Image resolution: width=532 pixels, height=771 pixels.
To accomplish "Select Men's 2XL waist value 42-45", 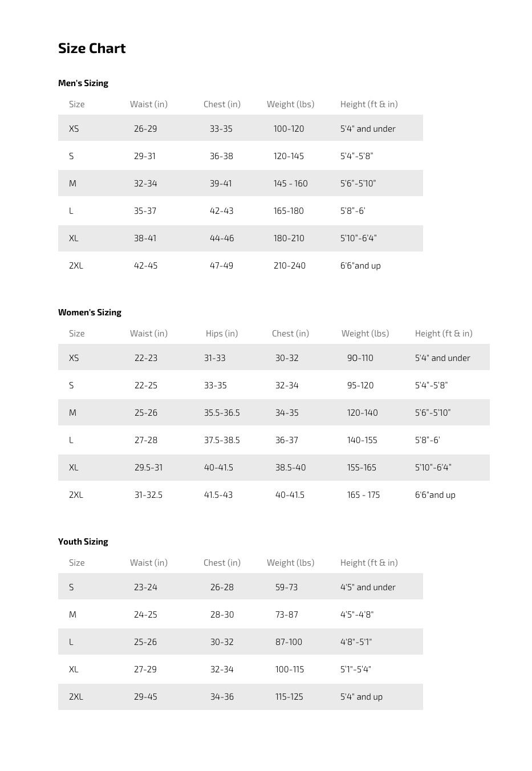I will pos(145,266).
